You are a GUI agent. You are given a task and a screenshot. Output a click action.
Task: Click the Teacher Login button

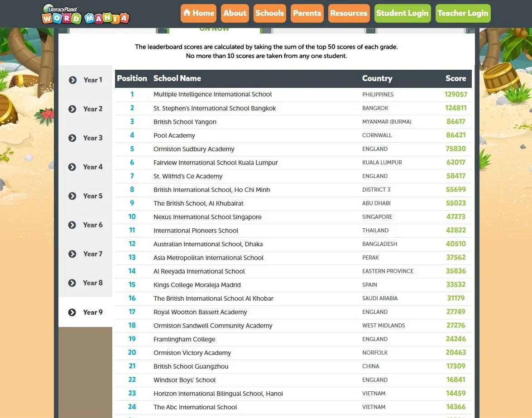click(x=463, y=13)
